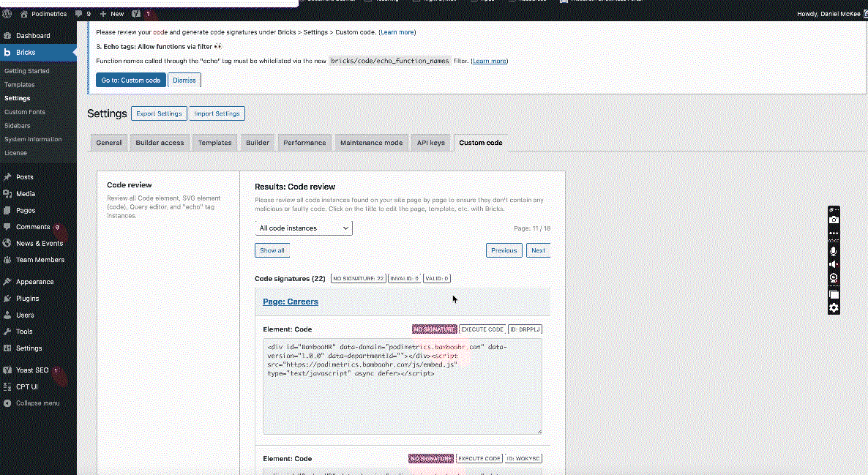The image size is (868, 475).
Task: Switch to the Performance tab
Action: click(304, 143)
